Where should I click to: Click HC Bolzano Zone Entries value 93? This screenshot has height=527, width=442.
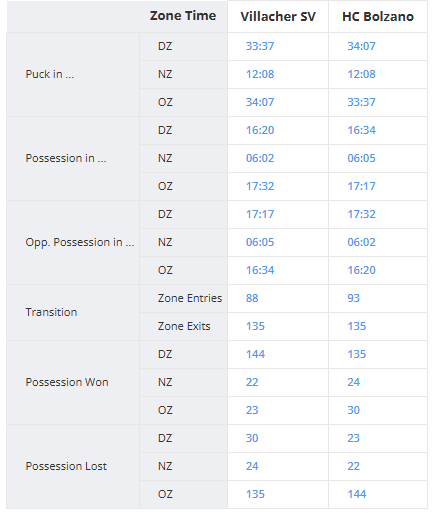[x=354, y=298]
